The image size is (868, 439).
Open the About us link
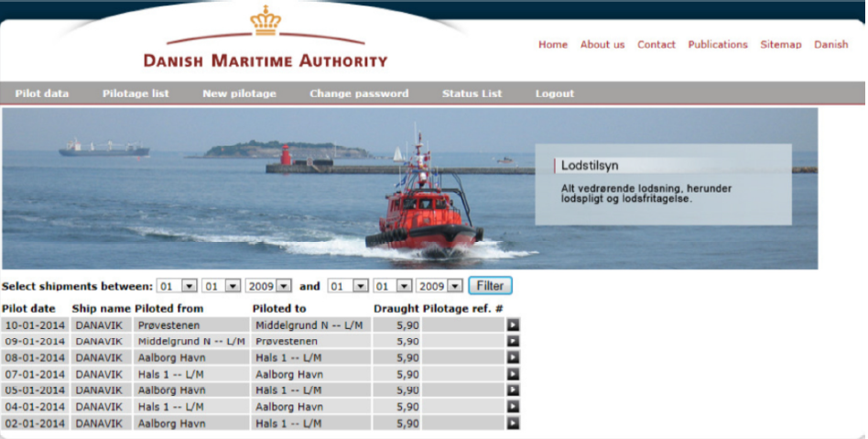pyautogui.click(x=602, y=44)
